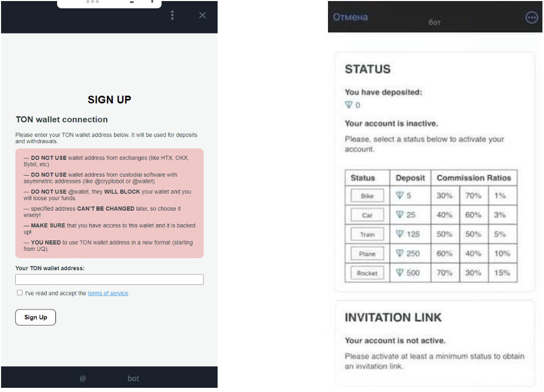
Task: Click the Отмена cancel link
Action: coord(350,17)
